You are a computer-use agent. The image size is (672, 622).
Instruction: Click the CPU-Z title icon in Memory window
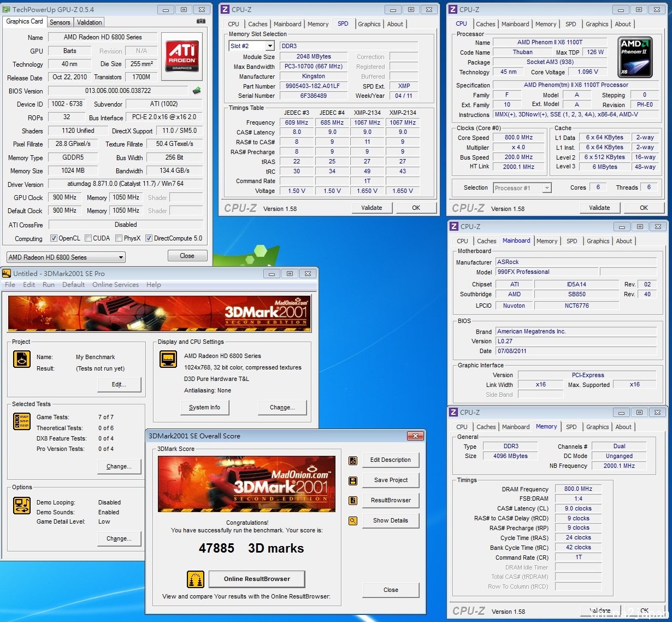tap(453, 412)
